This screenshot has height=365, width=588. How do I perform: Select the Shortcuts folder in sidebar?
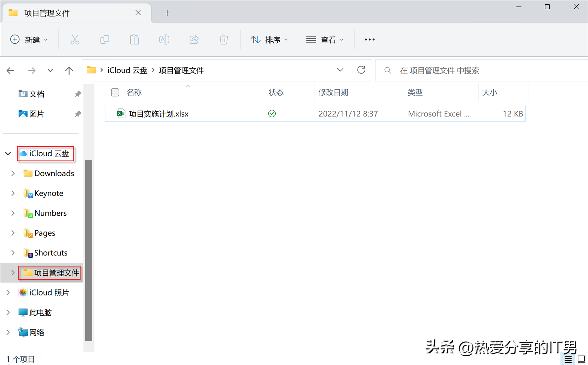click(x=46, y=253)
